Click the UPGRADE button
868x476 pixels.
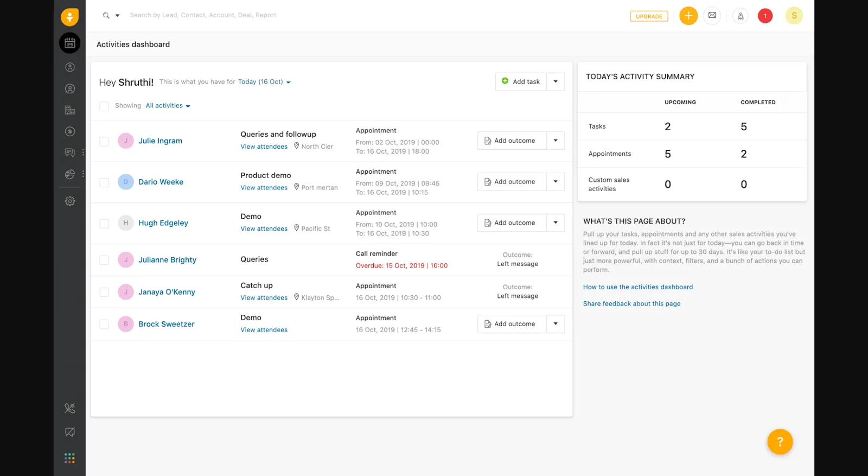coord(649,16)
